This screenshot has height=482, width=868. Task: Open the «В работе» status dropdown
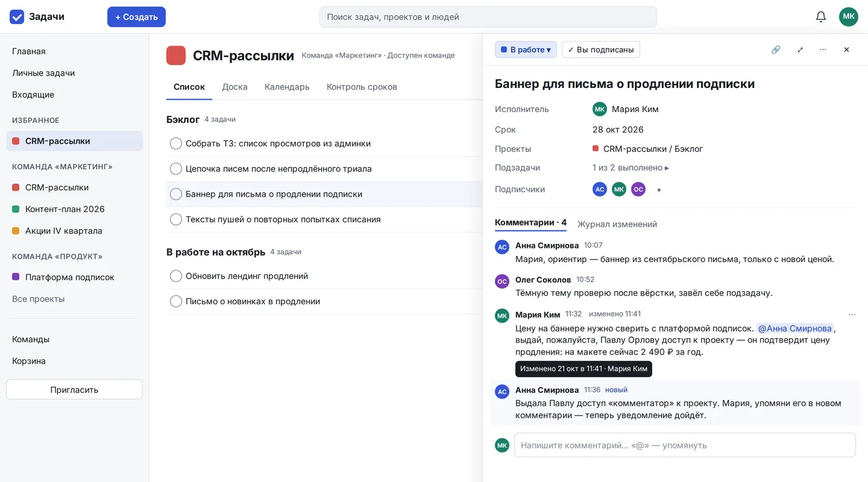pos(526,50)
